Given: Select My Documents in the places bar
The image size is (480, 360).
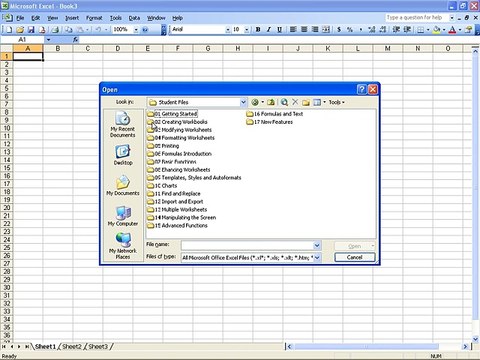Looking at the screenshot, I should (x=123, y=185).
